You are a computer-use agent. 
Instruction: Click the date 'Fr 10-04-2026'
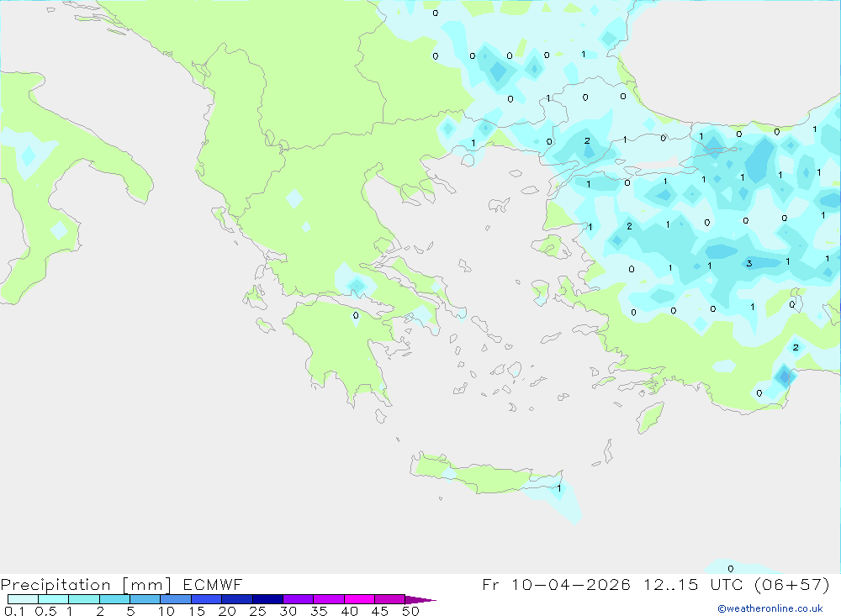[556, 584]
